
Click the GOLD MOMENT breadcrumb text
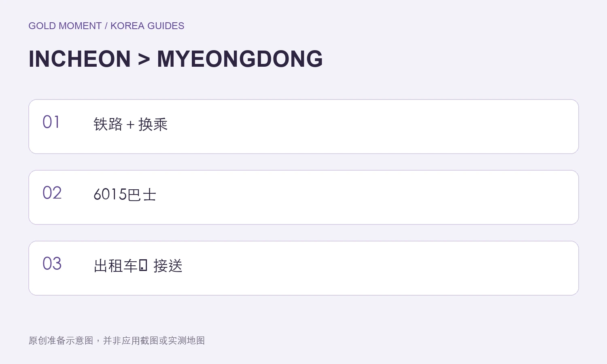coord(65,26)
